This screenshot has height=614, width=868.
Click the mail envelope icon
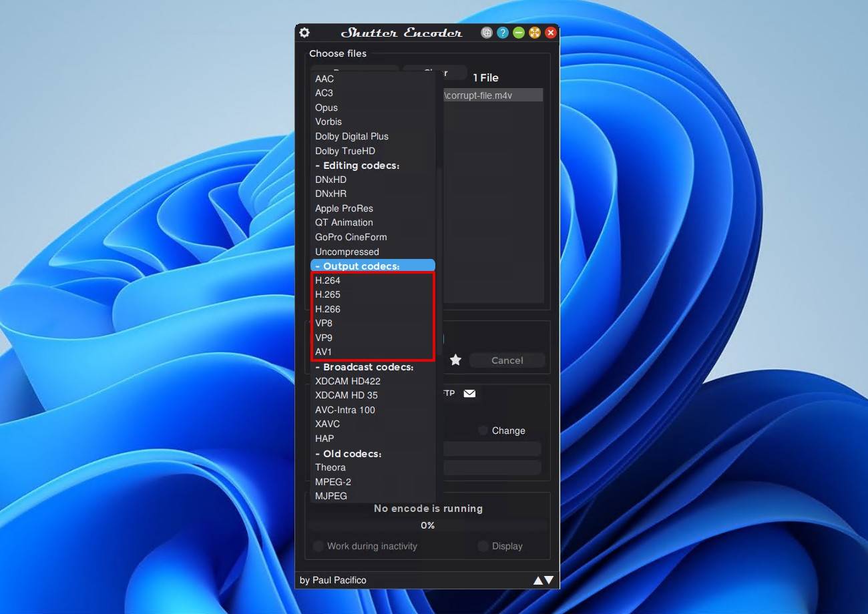469,393
